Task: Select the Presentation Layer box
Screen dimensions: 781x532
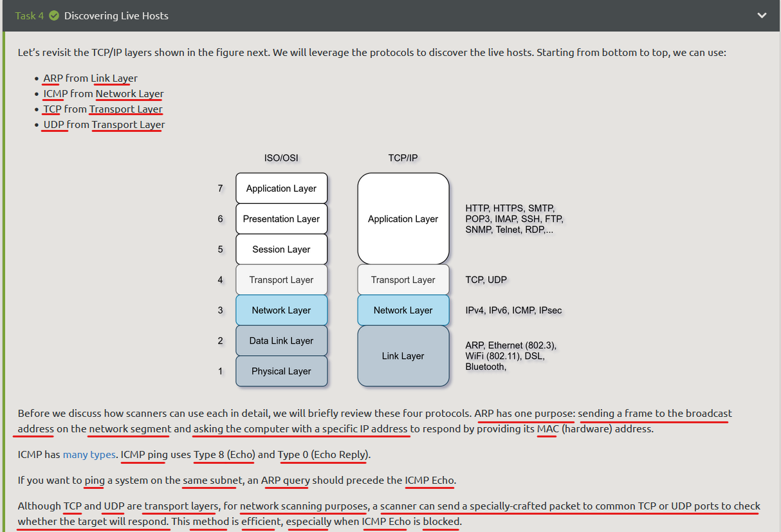Action: pos(282,219)
